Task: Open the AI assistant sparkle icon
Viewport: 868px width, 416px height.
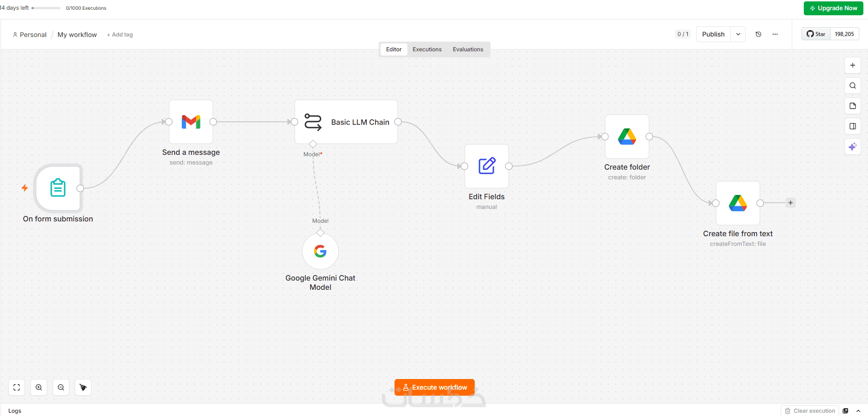Action: [x=852, y=147]
